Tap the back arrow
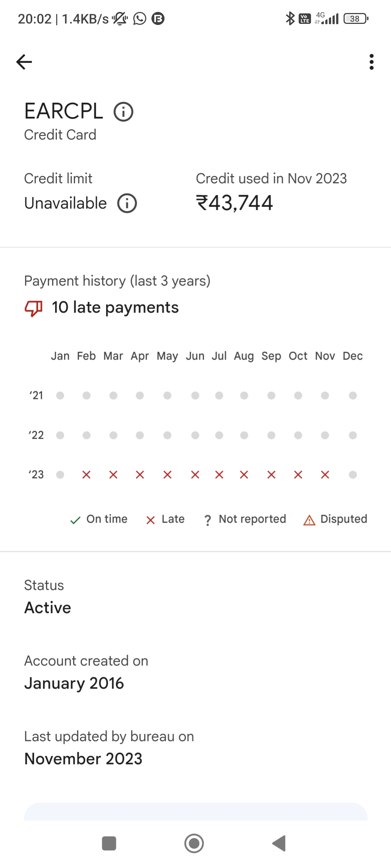 [x=24, y=62]
